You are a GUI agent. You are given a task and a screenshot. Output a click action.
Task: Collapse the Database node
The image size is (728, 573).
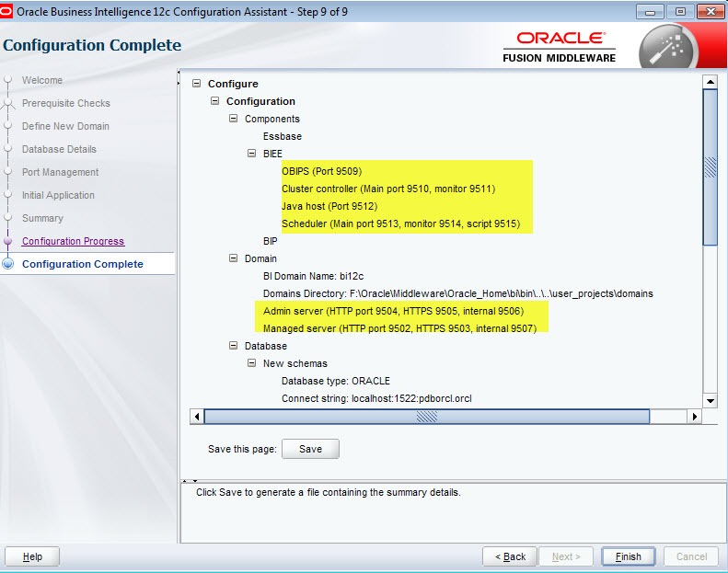233,345
